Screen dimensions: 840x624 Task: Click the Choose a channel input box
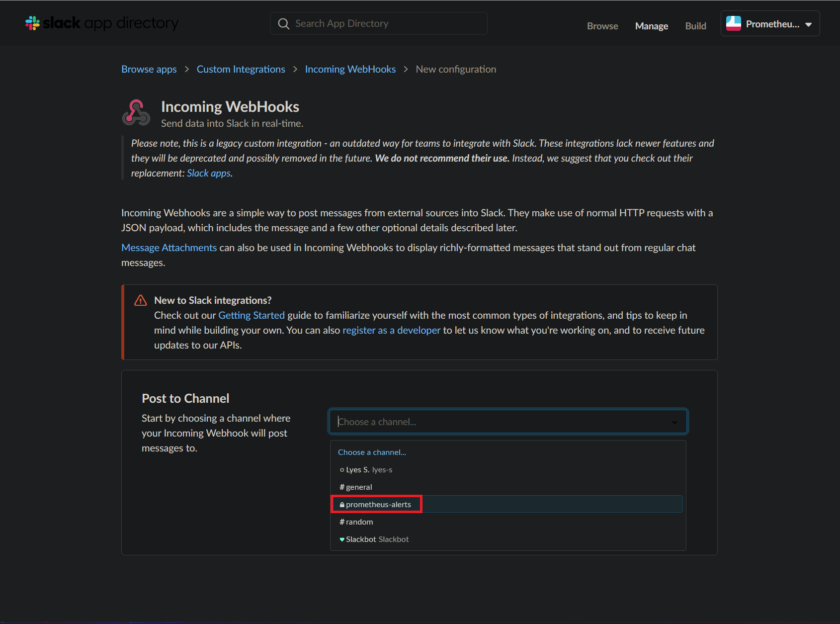(508, 422)
